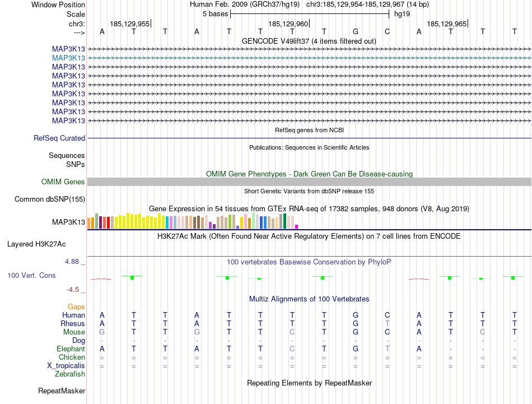Viewport: 532px width, 404px height.
Task: Click the 'chr3:' ruler label
Action: [77, 24]
